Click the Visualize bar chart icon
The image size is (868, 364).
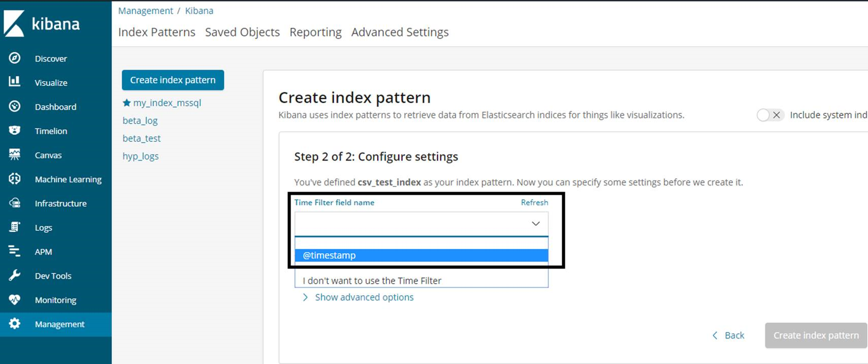15,81
